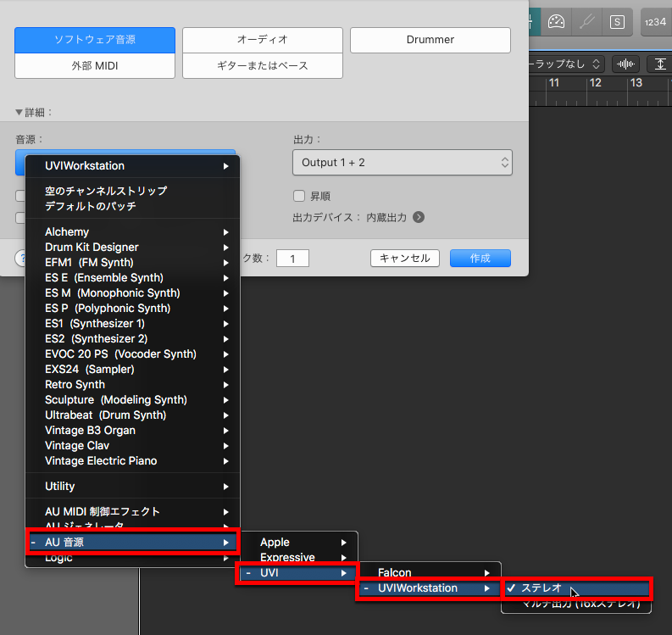Screen dimensions: 672x635
Task: Open the UVIWorkstation plugin submenu under UVI
Action: pos(429,588)
